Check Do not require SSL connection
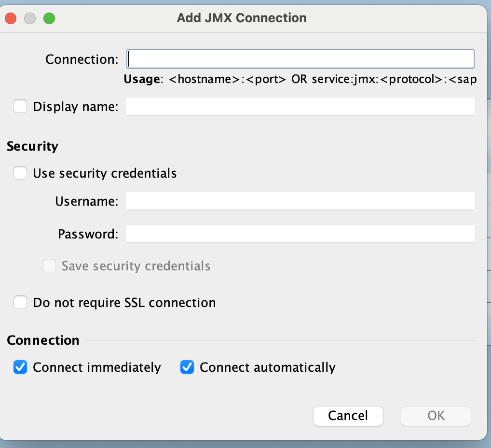Screen dimensions: 491x448 pyautogui.click(x=20, y=302)
